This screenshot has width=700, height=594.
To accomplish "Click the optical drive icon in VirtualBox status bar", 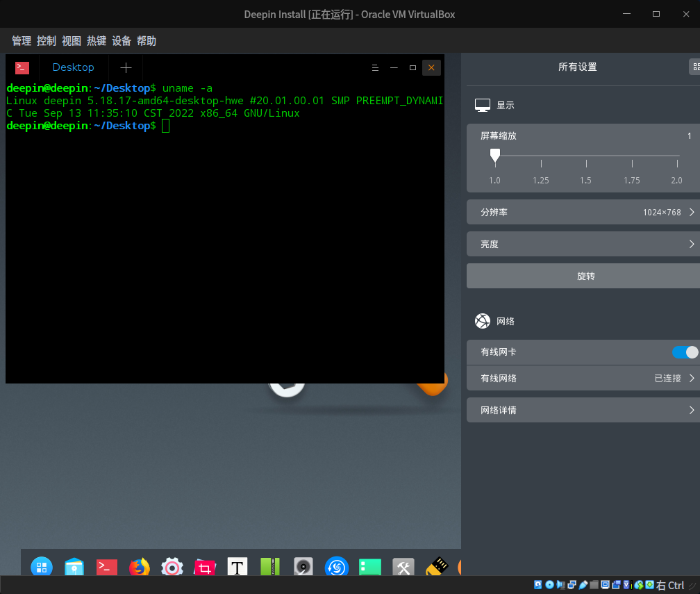I will 549,584.
